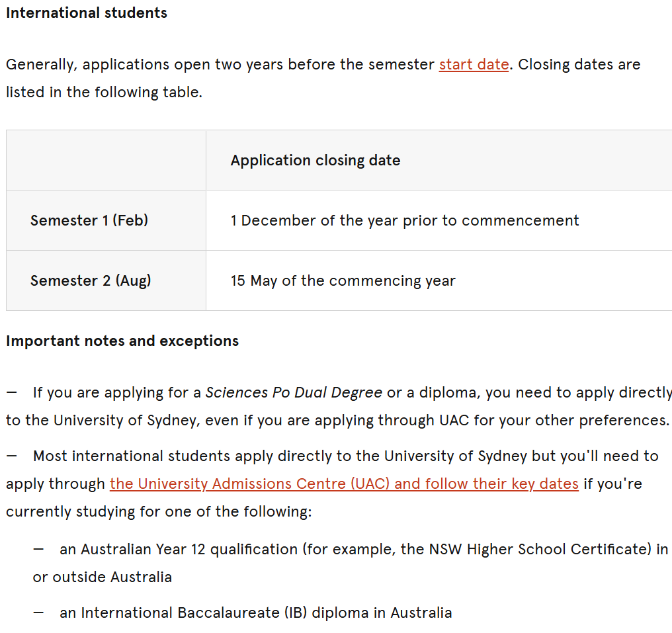Viewport: 672px width, 633px height.
Task: Click the "listed in the following table" text
Action: 104,93
